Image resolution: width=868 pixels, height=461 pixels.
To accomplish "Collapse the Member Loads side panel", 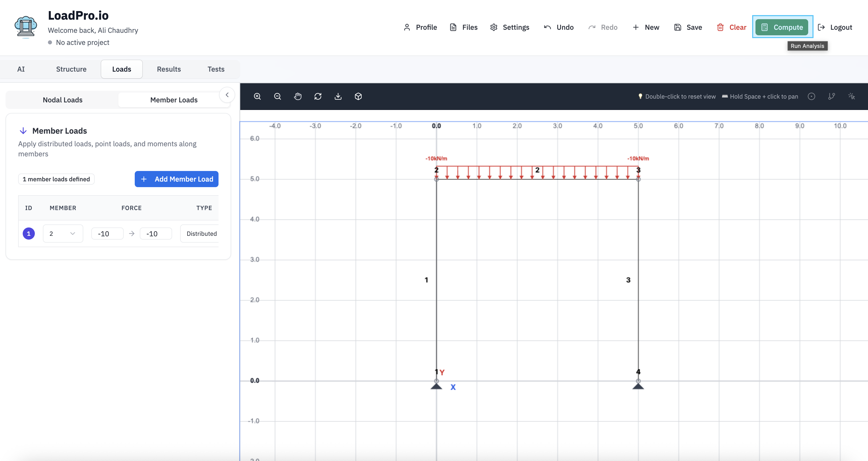I will click(227, 95).
